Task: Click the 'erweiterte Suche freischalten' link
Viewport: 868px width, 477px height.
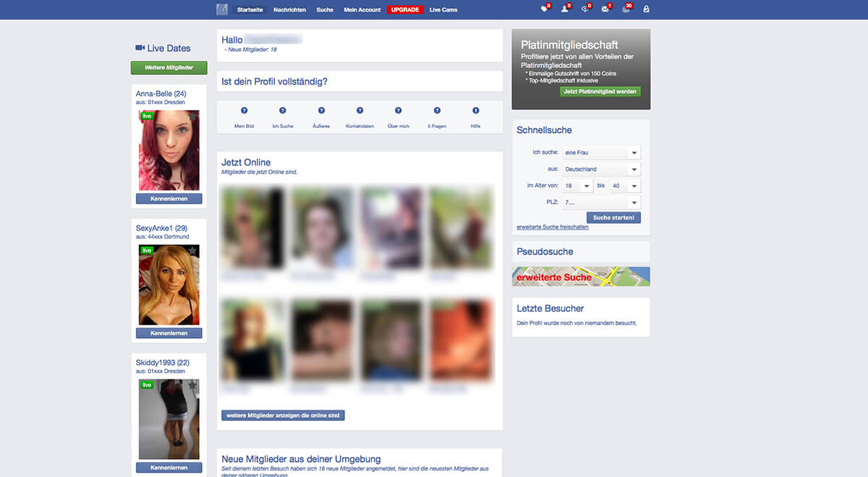Action: [553, 227]
